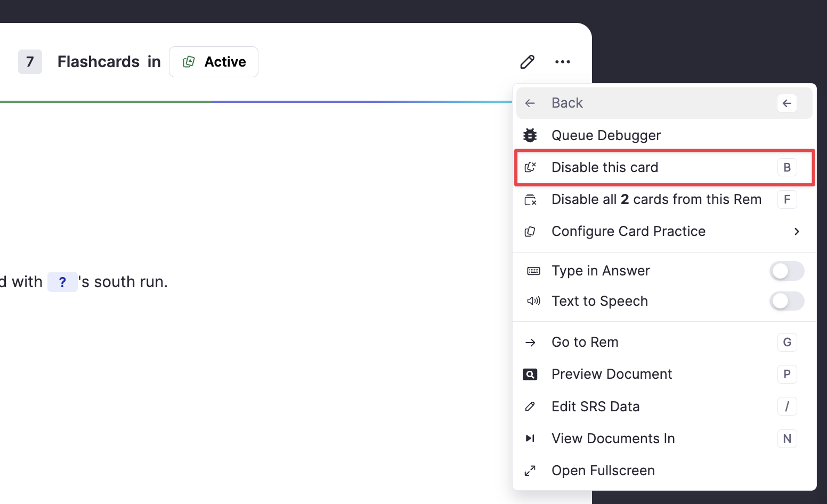Viewport: 827px width, 504px height.
Task: Click the Text to Speech speaker icon
Action: (533, 301)
